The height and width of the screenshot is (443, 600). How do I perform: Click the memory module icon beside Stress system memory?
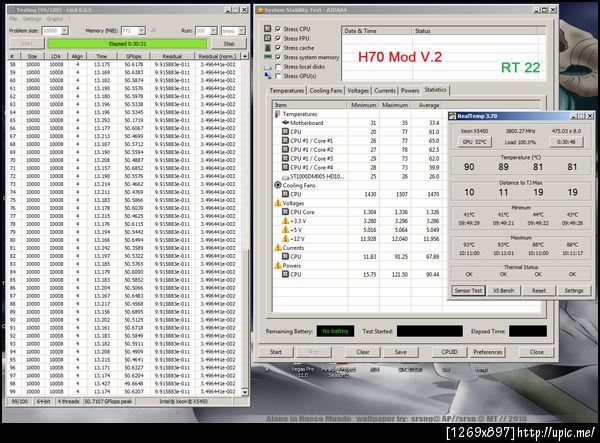tap(267, 57)
